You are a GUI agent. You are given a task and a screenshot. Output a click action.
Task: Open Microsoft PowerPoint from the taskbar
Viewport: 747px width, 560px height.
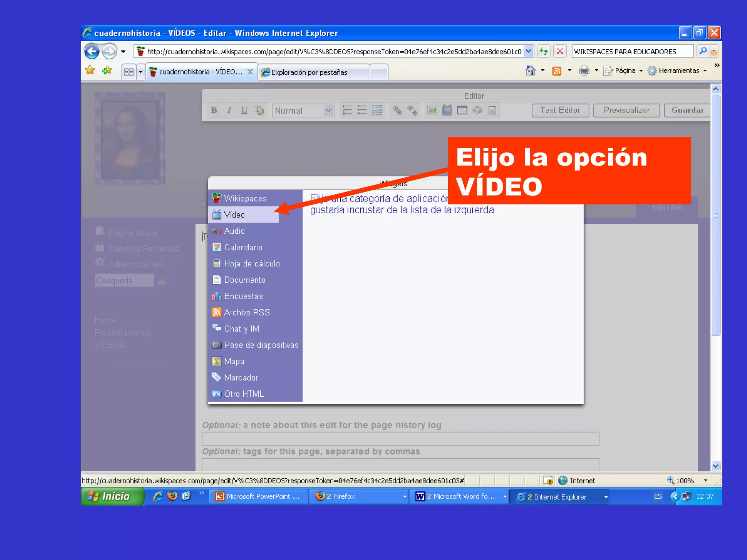(258, 497)
